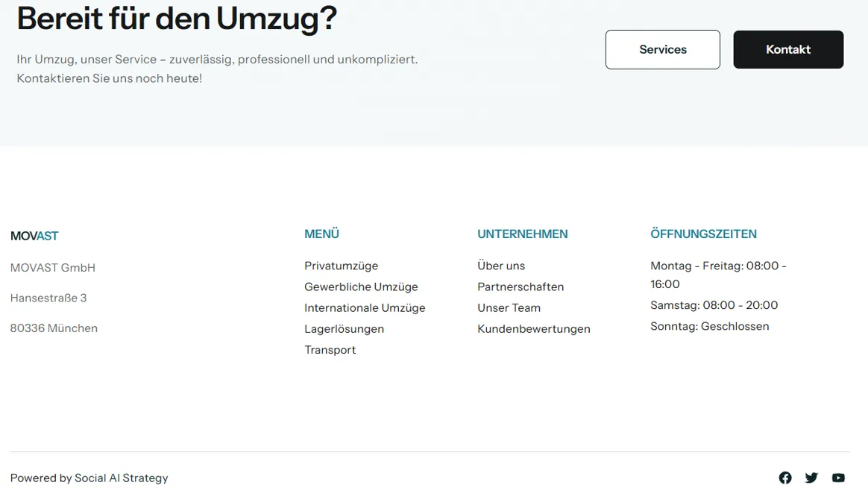Screen dimensions: 868x488
Task: Select the MENÜ footer heading
Action: [321, 234]
